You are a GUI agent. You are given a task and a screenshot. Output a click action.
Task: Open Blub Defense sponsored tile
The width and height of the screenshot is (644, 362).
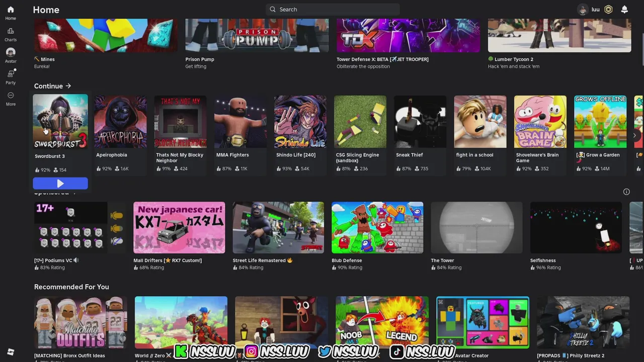[x=377, y=227]
